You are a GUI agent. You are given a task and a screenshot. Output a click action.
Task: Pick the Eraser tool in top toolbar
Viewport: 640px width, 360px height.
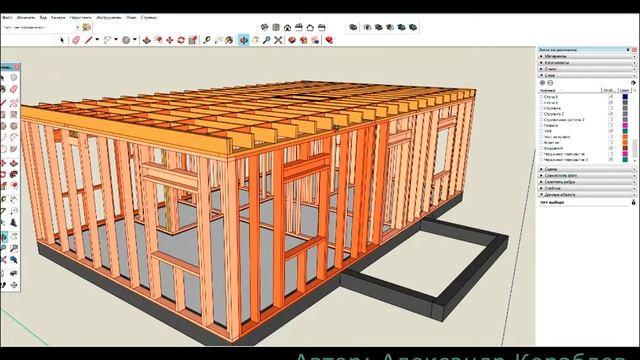coord(76,40)
